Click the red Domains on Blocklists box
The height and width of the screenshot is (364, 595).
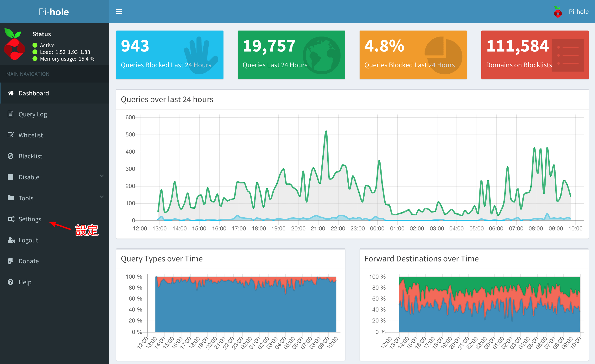click(535, 55)
